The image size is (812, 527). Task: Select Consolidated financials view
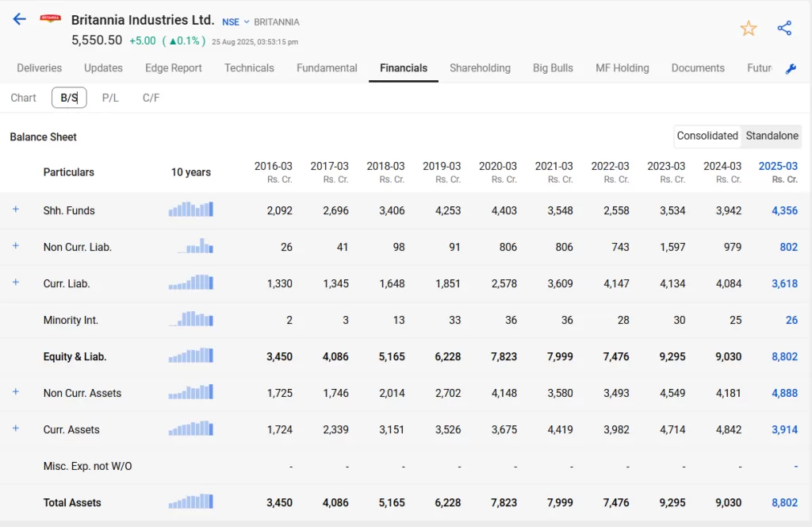(707, 136)
